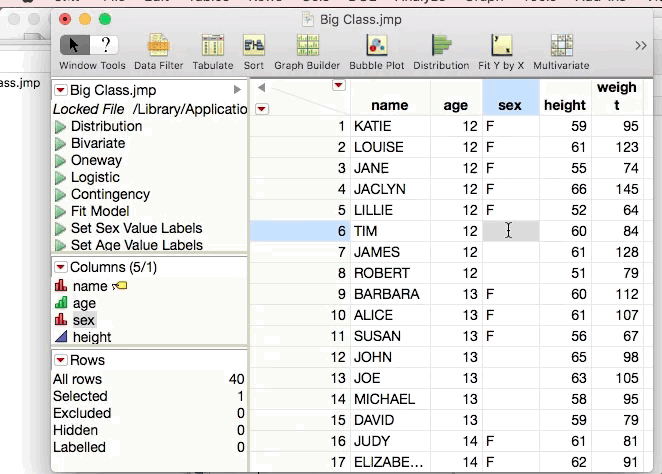Open the Rows red triangle menu
Screen dimensions: 662x474
point(60,360)
